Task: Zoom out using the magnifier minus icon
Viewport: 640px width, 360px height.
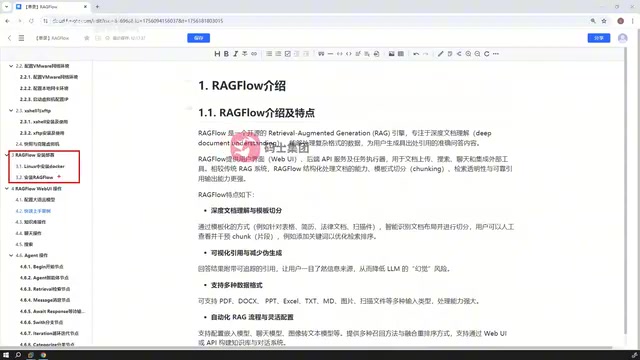Action: click(477, 54)
